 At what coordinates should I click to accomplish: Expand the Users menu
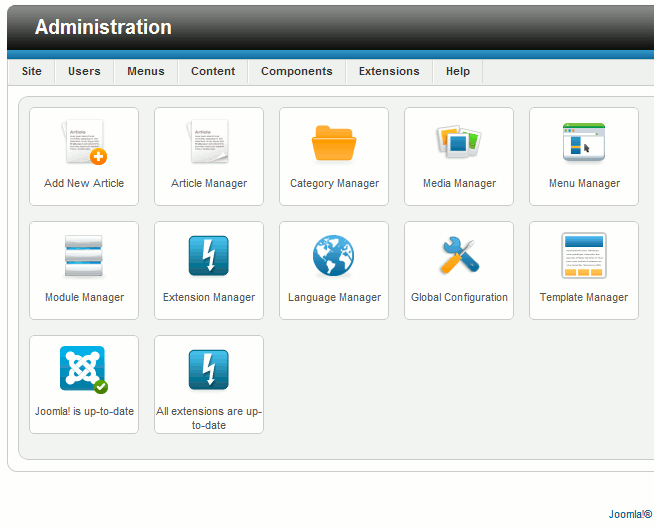click(84, 71)
